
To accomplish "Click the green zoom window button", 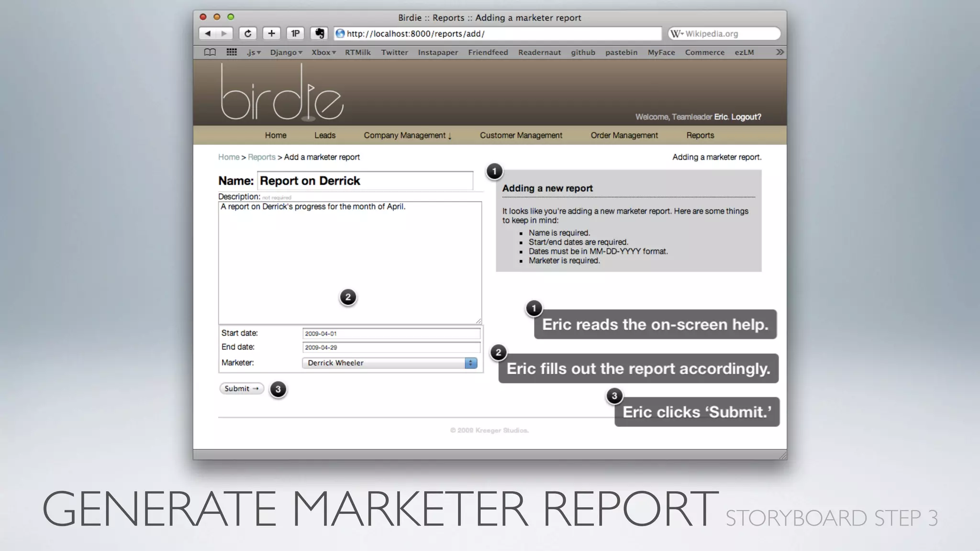I will [231, 17].
